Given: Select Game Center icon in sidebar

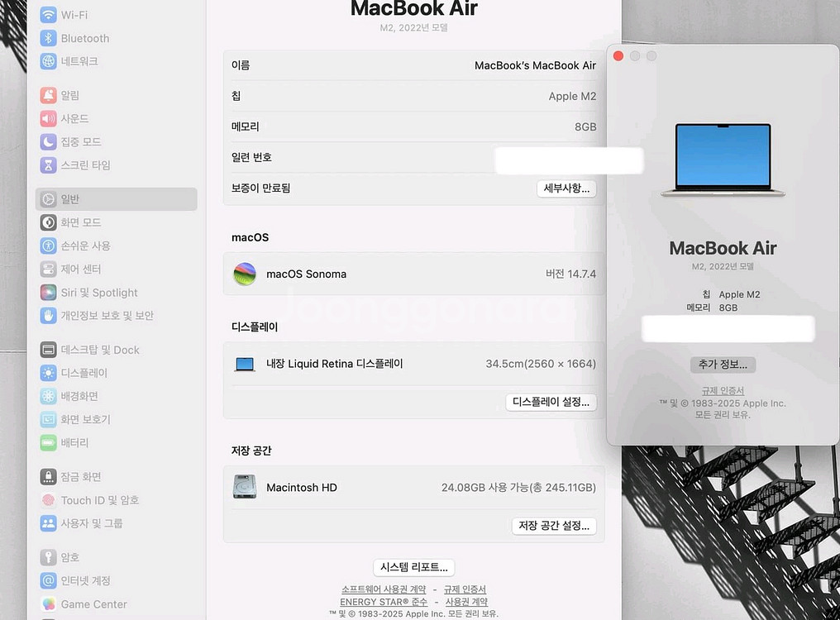Looking at the screenshot, I should point(48,604).
